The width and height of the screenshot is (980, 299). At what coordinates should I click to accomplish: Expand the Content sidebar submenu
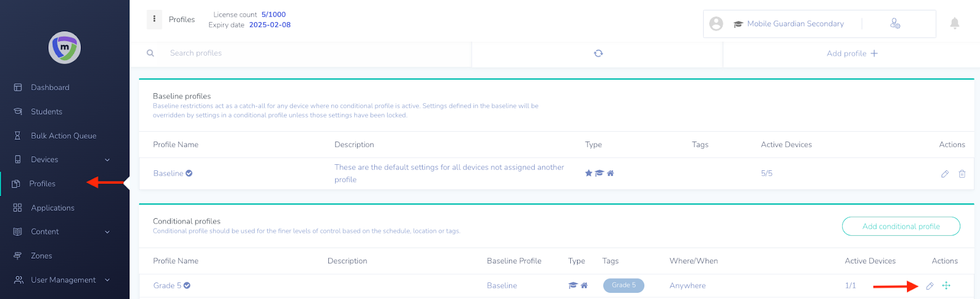click(x=107, y=232)
